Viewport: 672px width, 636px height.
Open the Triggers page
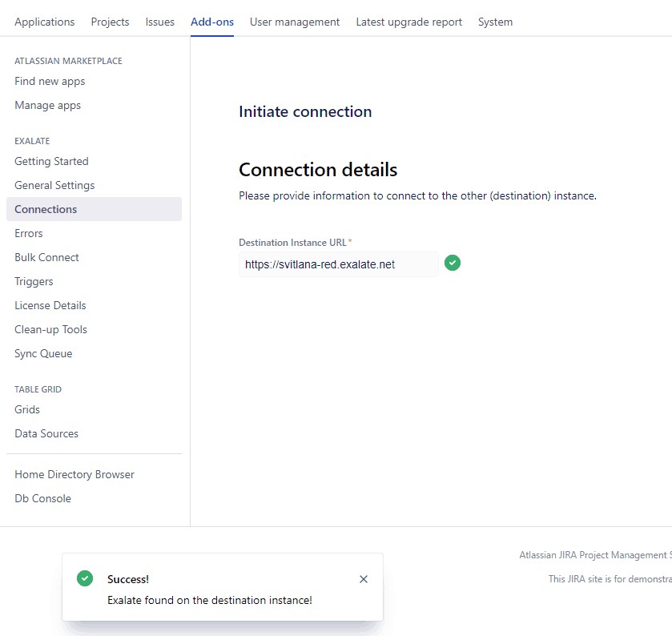34,281
